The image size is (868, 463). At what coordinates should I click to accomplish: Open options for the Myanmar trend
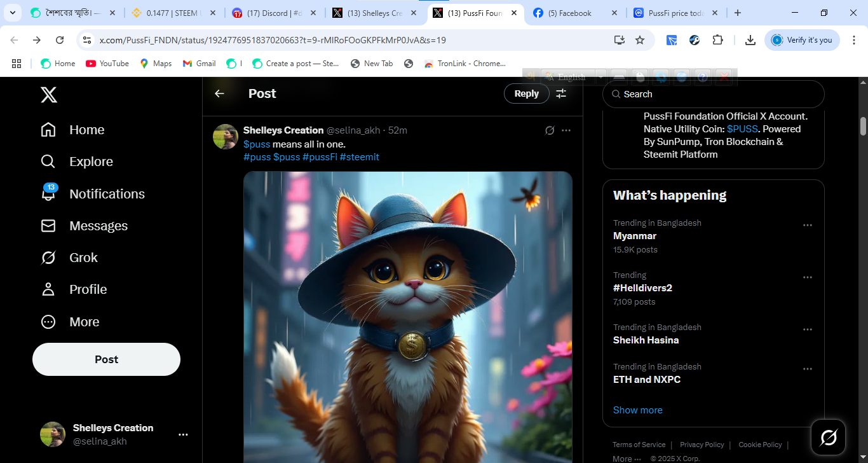(x=808, y=225)
